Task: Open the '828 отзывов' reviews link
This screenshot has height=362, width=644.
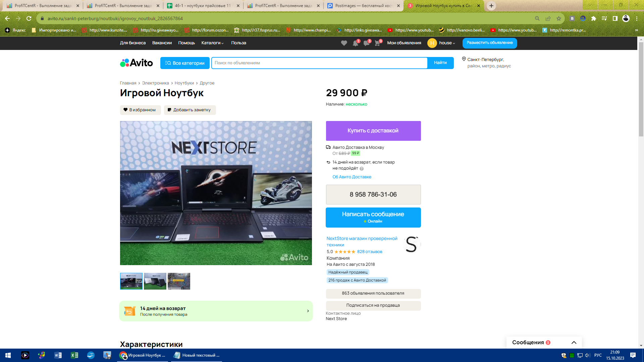Action: click(370, 252)
